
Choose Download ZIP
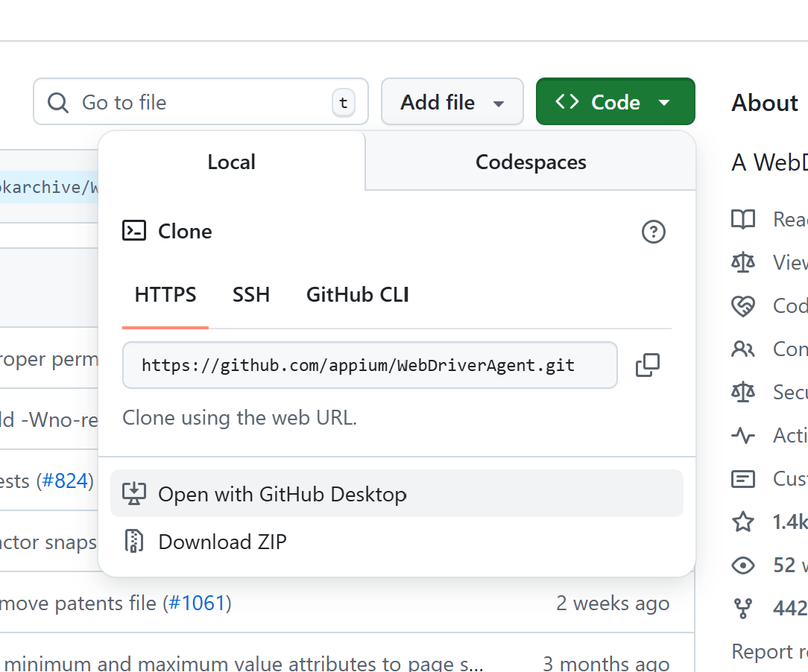(397, 542)
